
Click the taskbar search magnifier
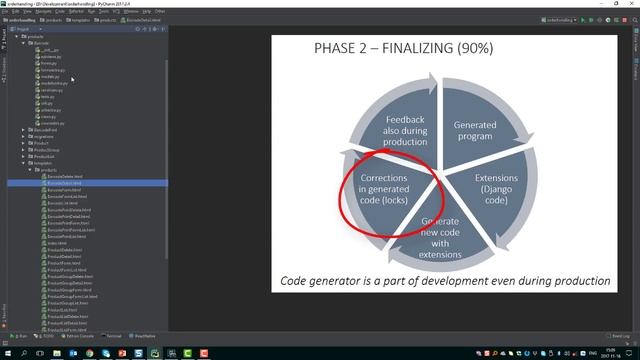(24, 353)
